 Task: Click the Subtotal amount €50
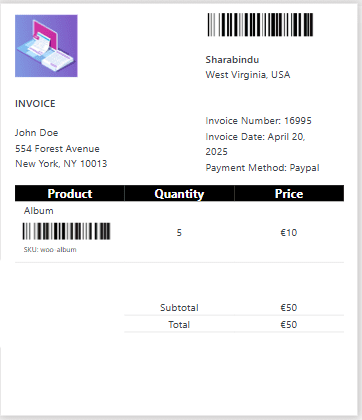tap(289, 307)
